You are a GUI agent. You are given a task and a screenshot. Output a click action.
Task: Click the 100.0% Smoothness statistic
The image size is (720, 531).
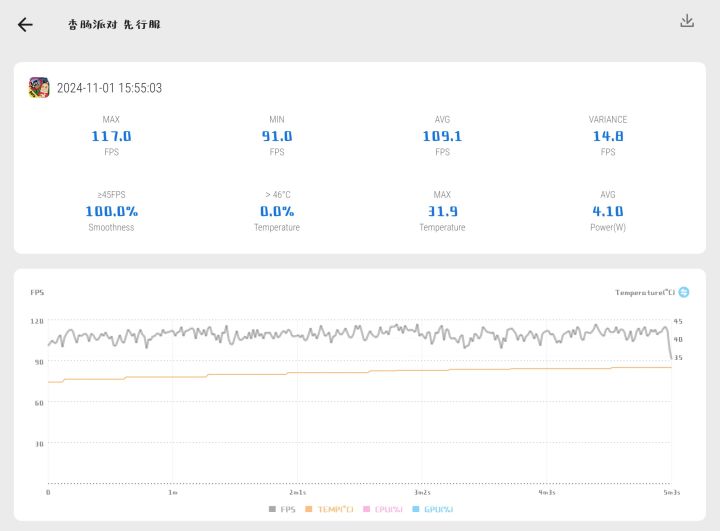point(111,211)
